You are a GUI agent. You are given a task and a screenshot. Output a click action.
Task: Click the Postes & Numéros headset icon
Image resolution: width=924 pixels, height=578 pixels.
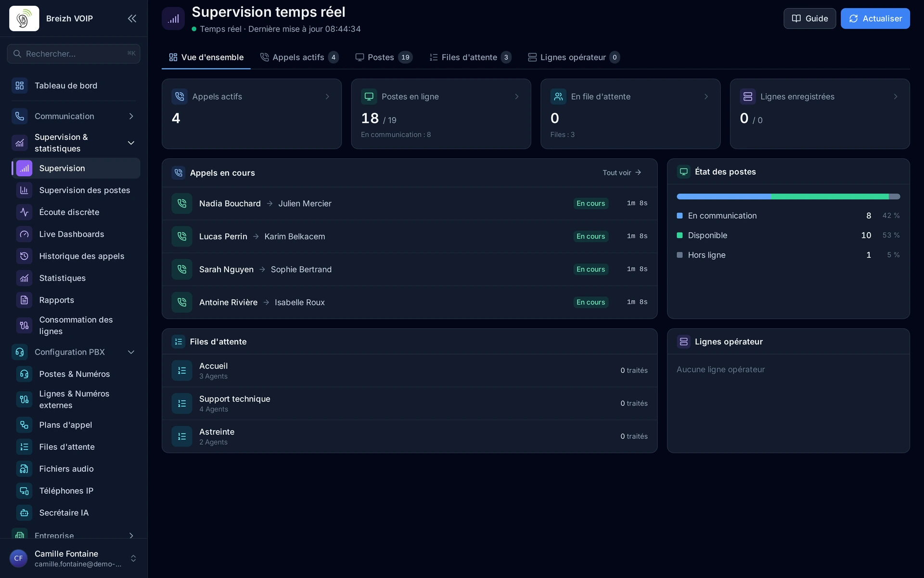24,374
